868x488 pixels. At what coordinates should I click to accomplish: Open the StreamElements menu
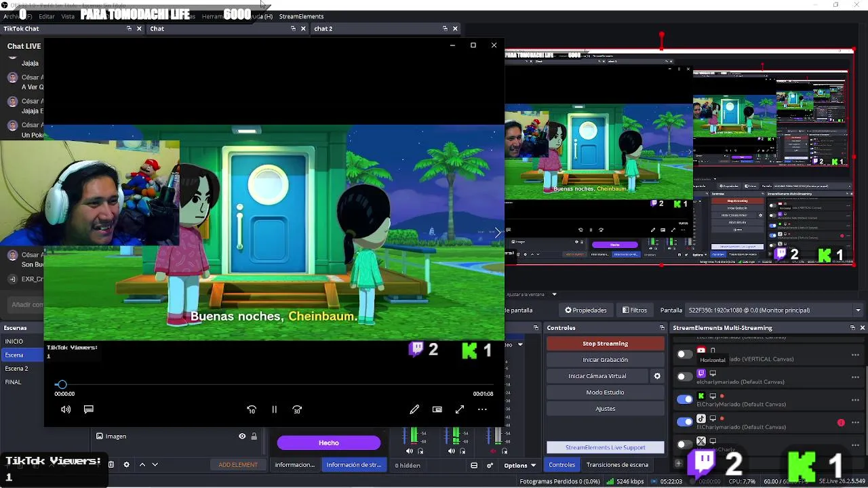301,16
